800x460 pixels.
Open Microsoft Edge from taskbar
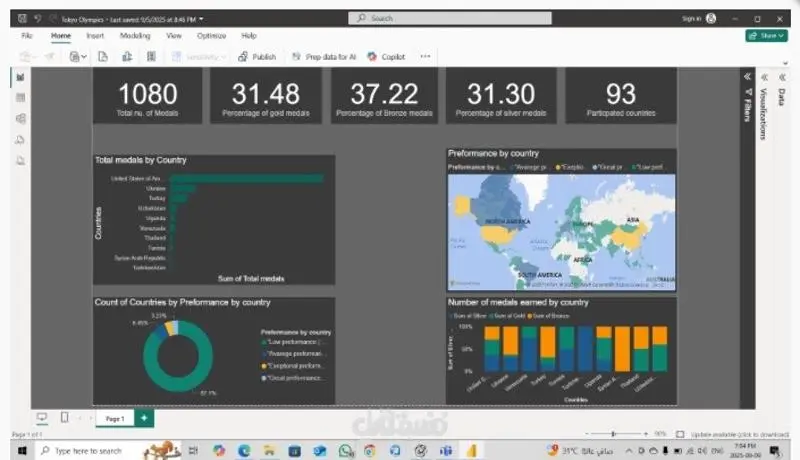(x=244, y=451)
